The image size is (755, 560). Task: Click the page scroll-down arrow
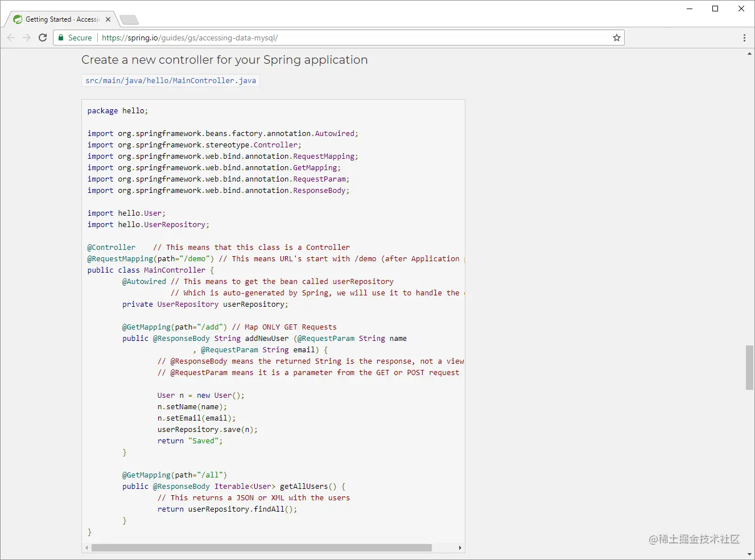tap(749, 554)
